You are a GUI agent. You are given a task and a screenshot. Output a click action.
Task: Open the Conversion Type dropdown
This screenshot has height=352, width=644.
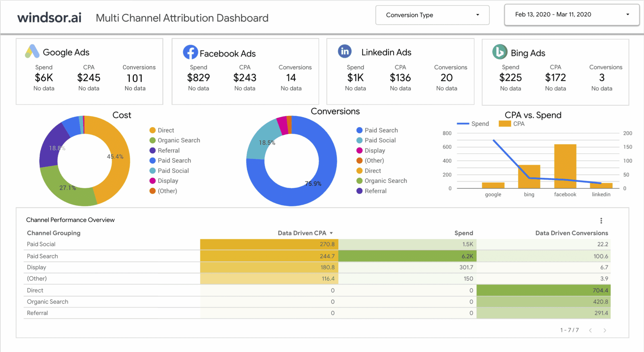pos(432,15)
